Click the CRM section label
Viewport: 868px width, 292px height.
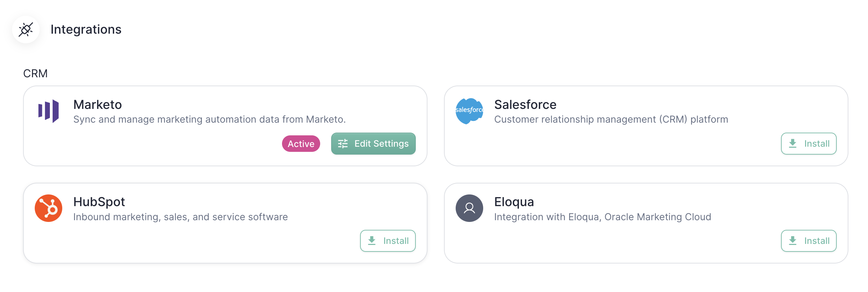(35, 74)
